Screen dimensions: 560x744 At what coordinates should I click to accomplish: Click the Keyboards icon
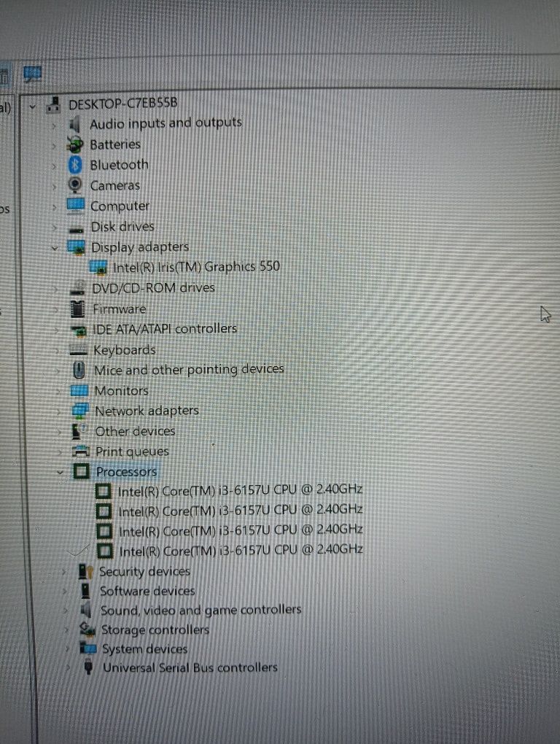point(78,351)
